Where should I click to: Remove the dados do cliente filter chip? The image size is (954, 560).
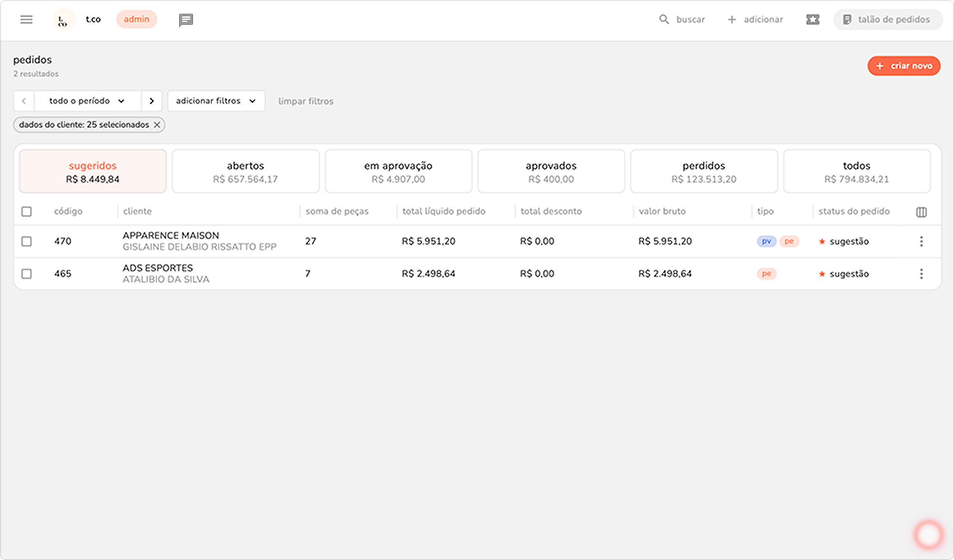click(x=157, y=125)
